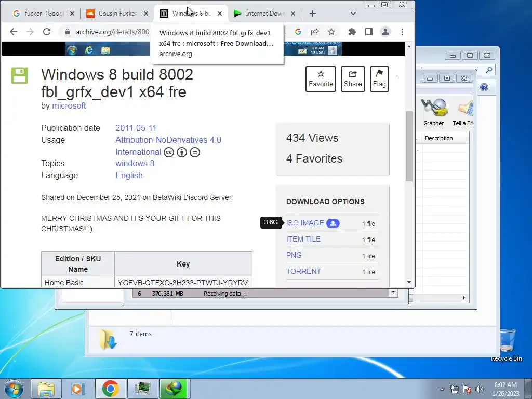Click the volume speaker tray icon
The width and height of the screenshot is (532, 399).
coord(480,389)
